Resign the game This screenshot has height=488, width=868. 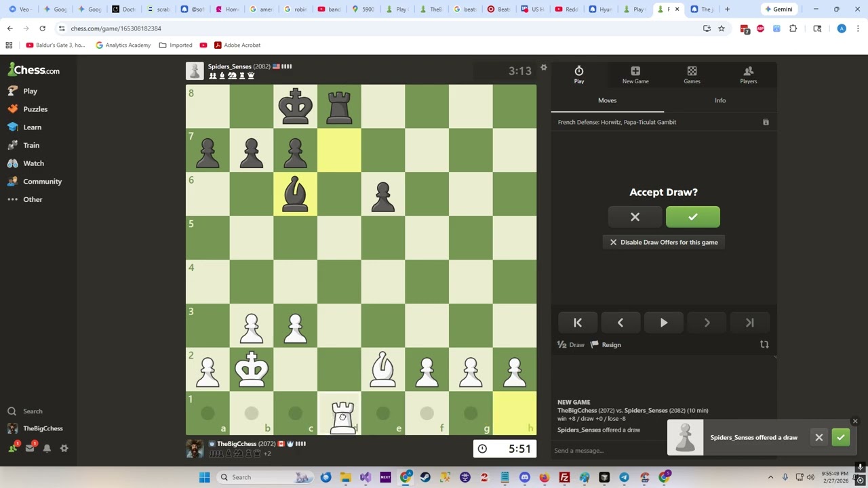point(606,344)
